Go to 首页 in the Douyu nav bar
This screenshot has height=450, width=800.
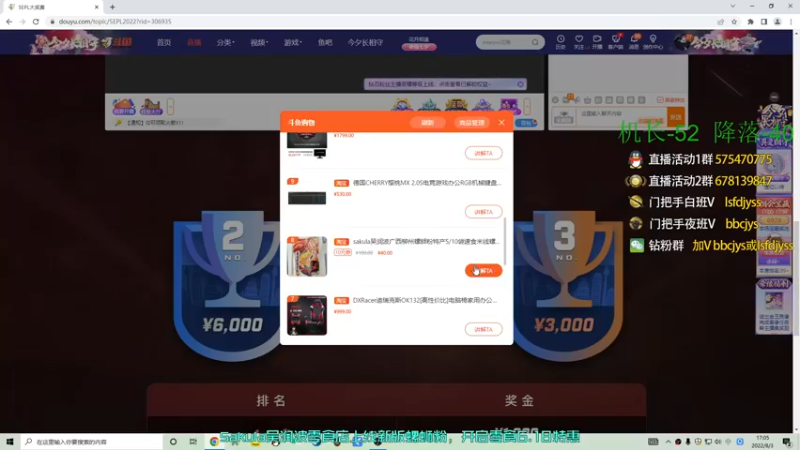164,42
